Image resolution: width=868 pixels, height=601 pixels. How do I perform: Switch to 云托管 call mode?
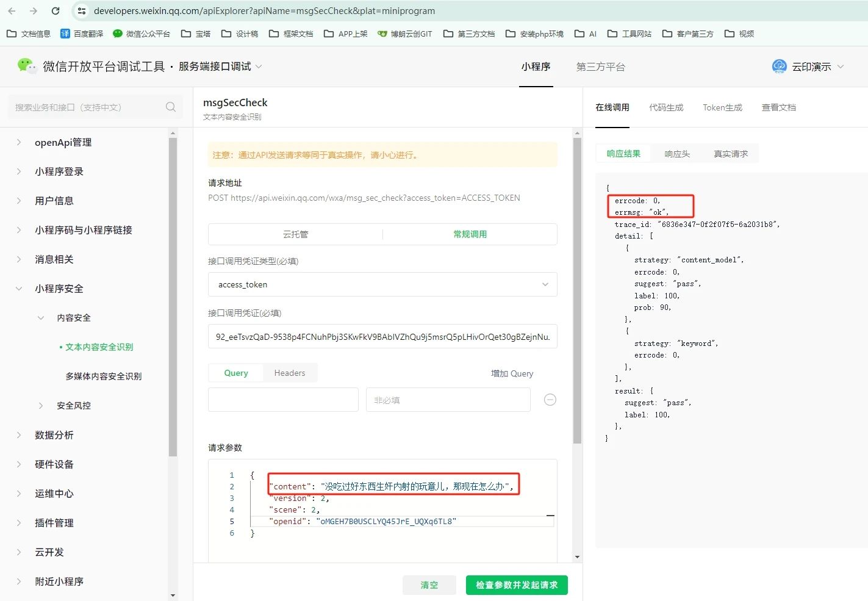(x=295, y=234)
